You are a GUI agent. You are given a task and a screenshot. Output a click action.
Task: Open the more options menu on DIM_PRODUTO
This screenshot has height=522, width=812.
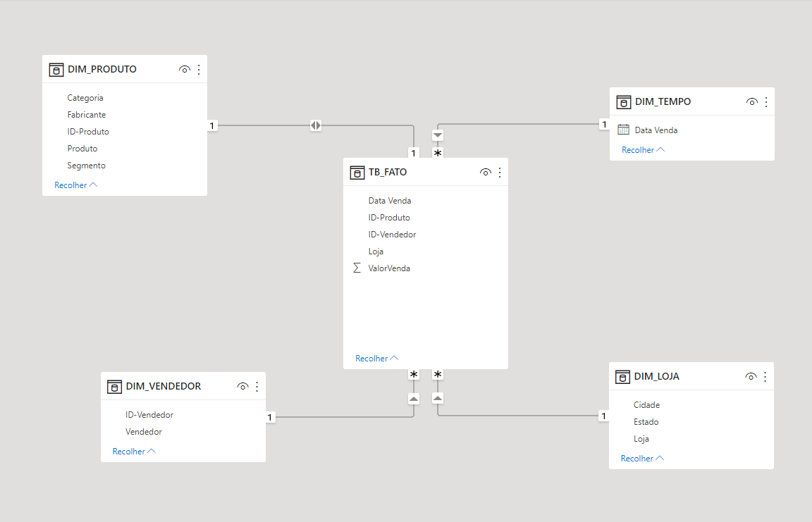pos(198,69)
